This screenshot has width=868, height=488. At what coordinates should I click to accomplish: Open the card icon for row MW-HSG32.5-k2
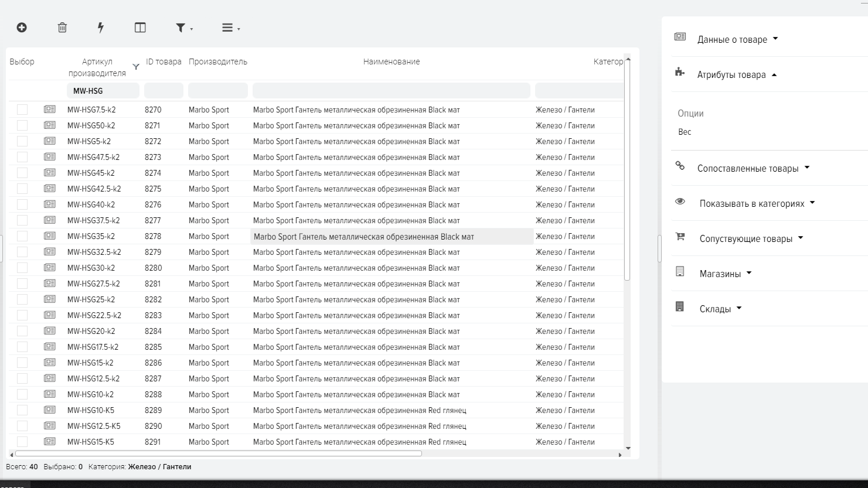tap(50, 252)
